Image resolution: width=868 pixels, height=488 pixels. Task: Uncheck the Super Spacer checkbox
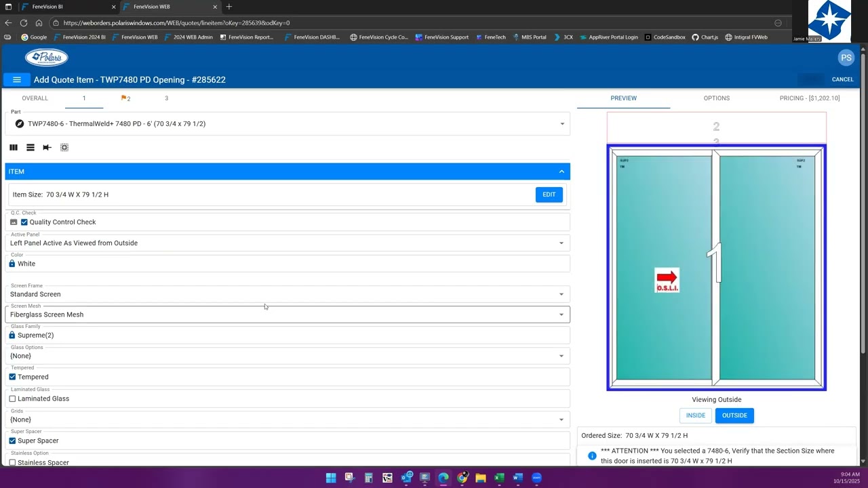coord(12,441)
